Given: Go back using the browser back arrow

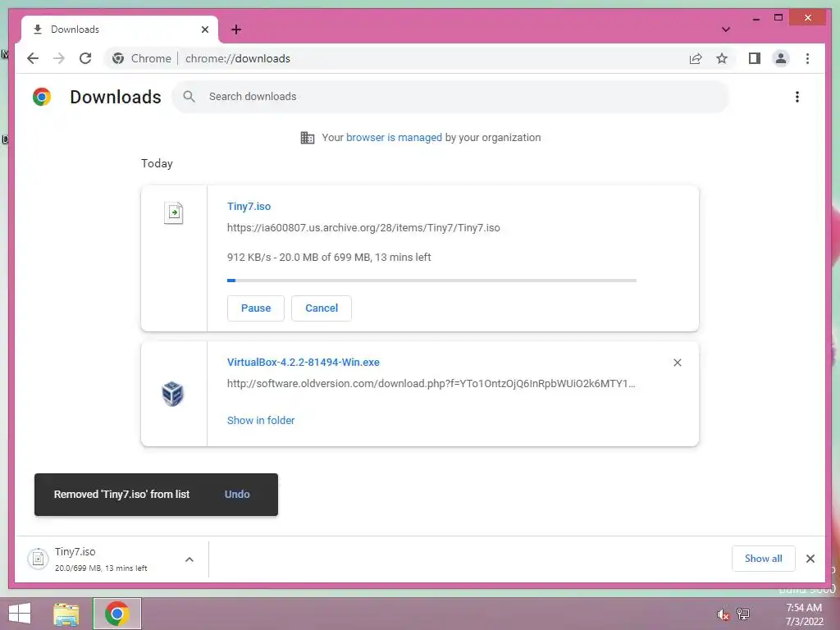Looking at the screenshot, I should point(33,58).
